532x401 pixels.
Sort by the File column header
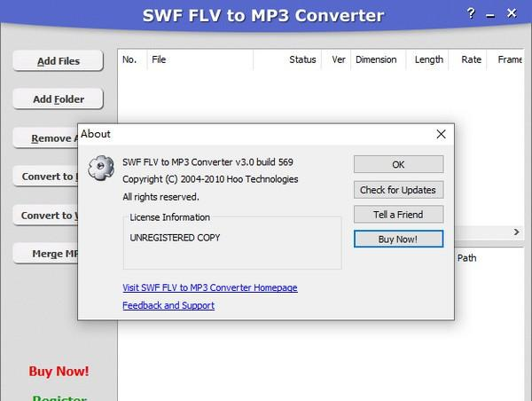(200, 59)
